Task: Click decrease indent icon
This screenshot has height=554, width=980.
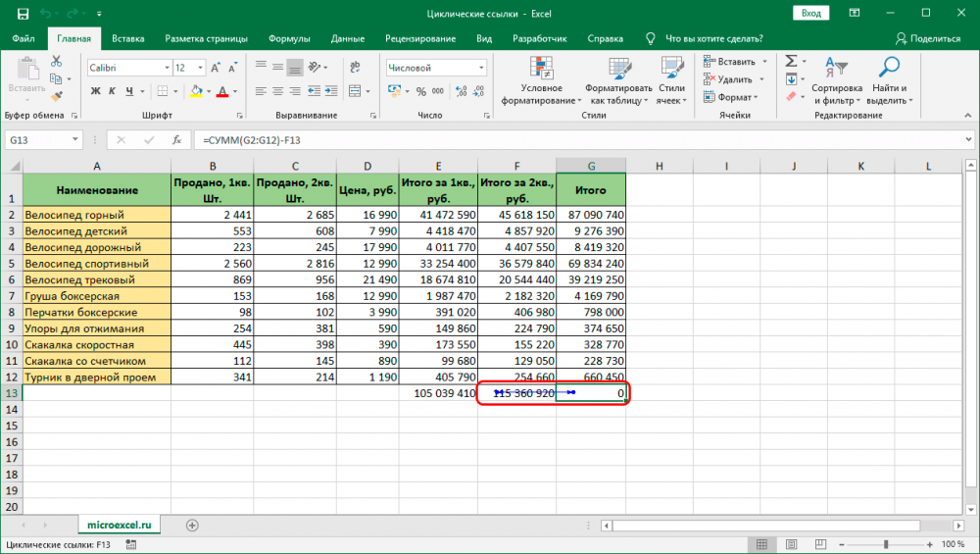Action: [x=314, y=91]
